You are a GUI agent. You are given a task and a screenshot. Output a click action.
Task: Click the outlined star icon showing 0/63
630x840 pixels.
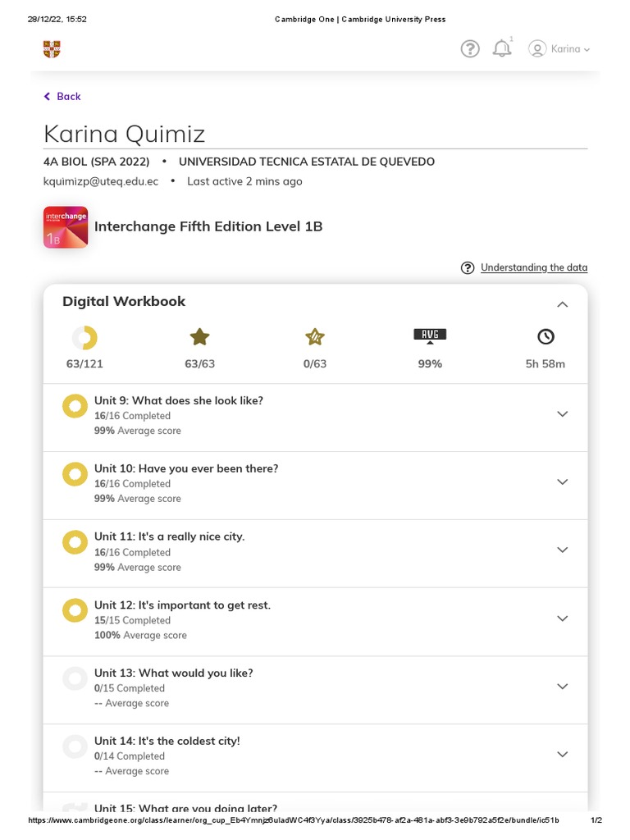tap(315, 336)
